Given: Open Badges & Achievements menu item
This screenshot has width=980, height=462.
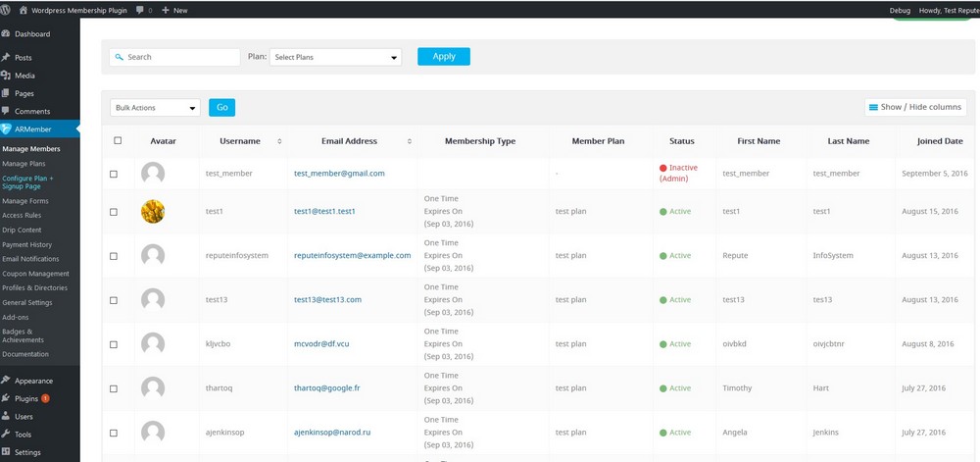Looking at the screenshot, I should 24,335.
